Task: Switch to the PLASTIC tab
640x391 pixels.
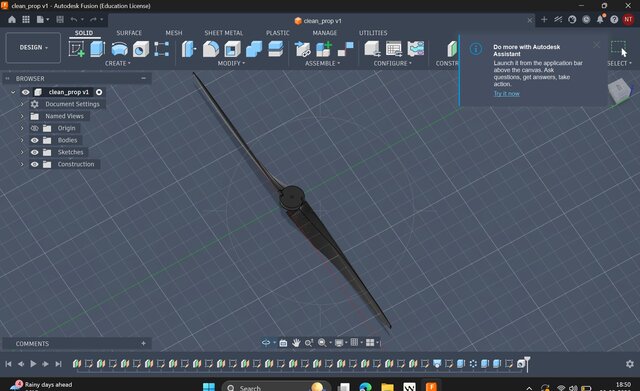Action: click(x=278, y=33)
